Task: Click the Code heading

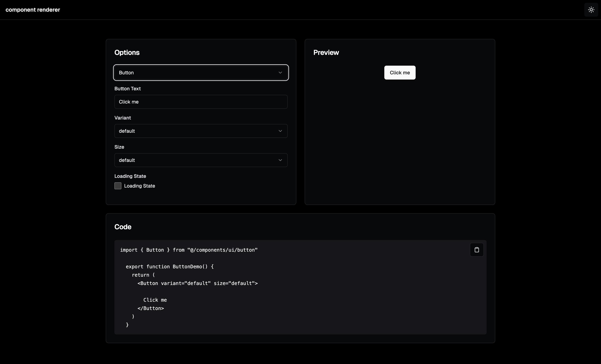Action: point(123,227)
